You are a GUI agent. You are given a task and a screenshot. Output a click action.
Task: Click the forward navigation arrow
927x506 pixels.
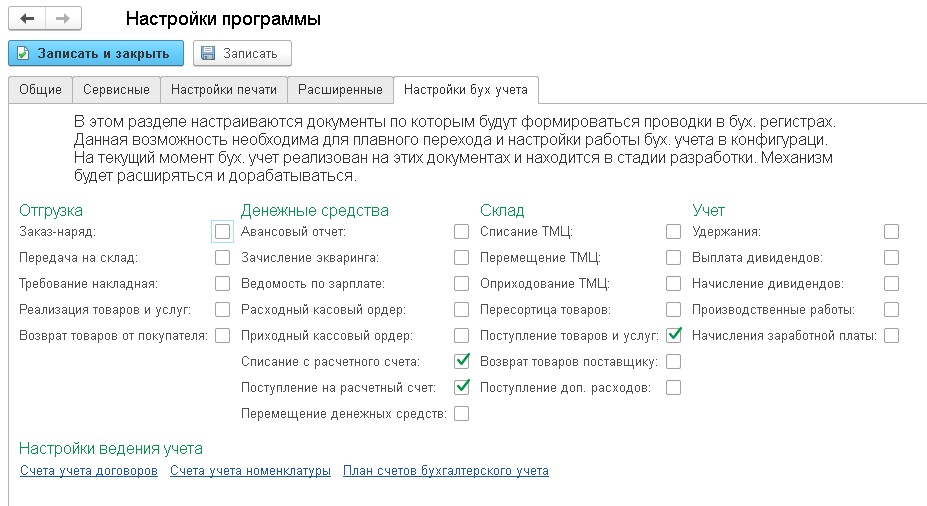[62, 19]
